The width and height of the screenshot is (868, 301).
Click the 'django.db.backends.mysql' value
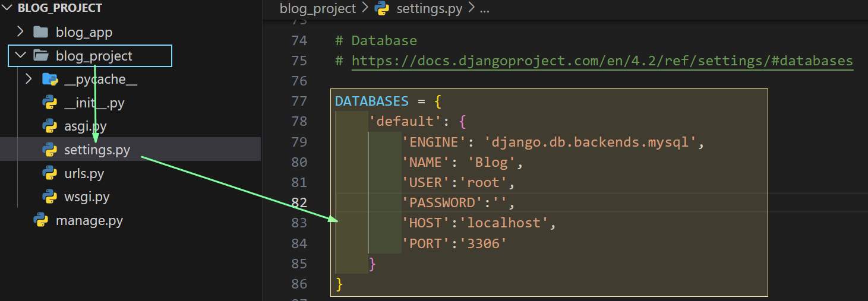(590, 142)
